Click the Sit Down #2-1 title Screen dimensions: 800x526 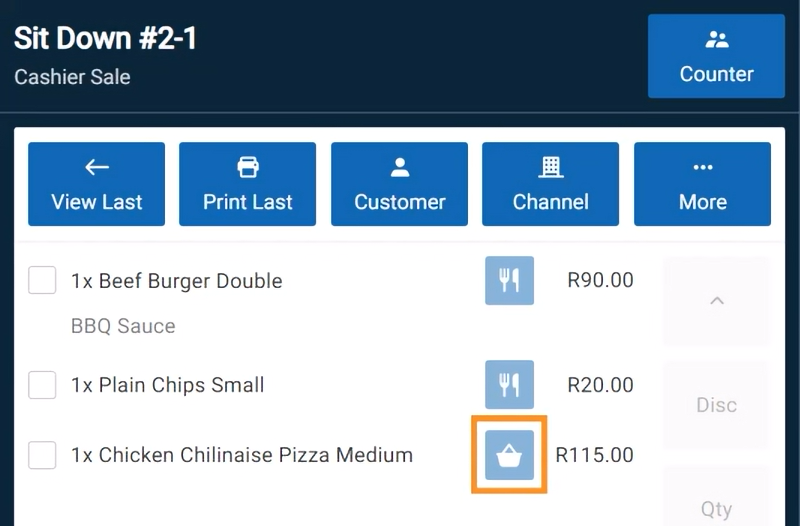click(105, 39)
